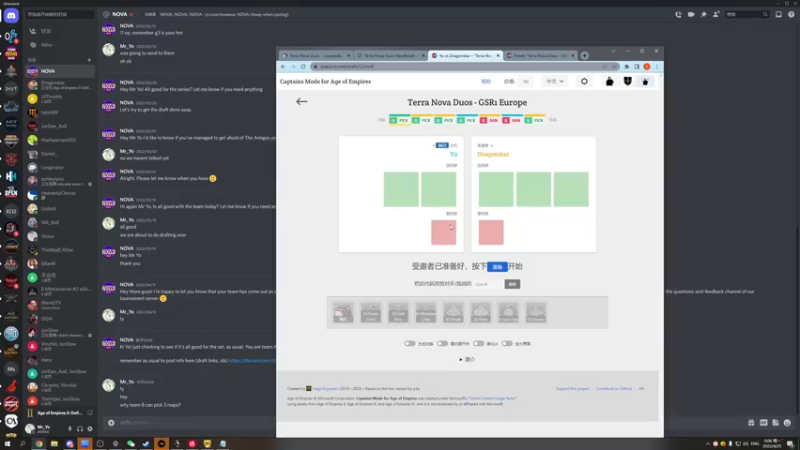800x450 pixels.
Task: Open Game Content Usage Rules link
Action: 492,398
